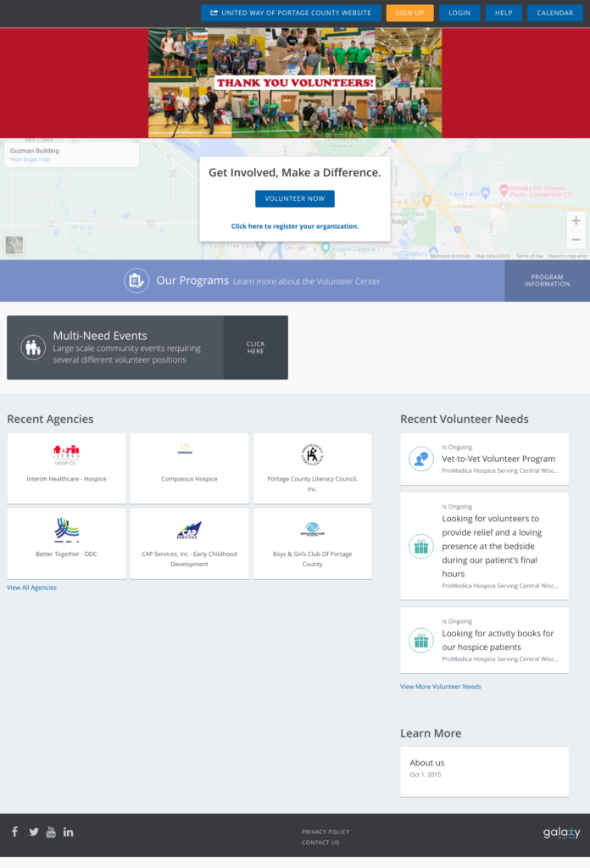Screen dimensions: 590x868
Task: Click the Compassus Hospice logo
Action: 185,448
